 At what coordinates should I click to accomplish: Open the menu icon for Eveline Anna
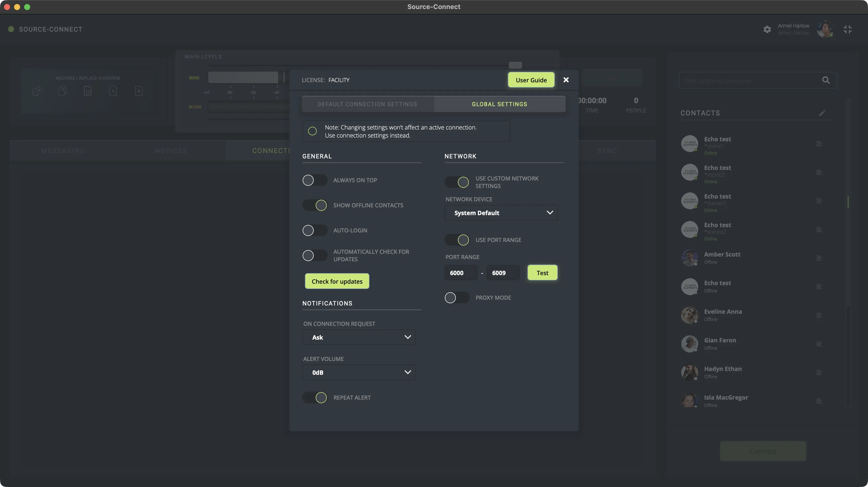tap(819, 316)
